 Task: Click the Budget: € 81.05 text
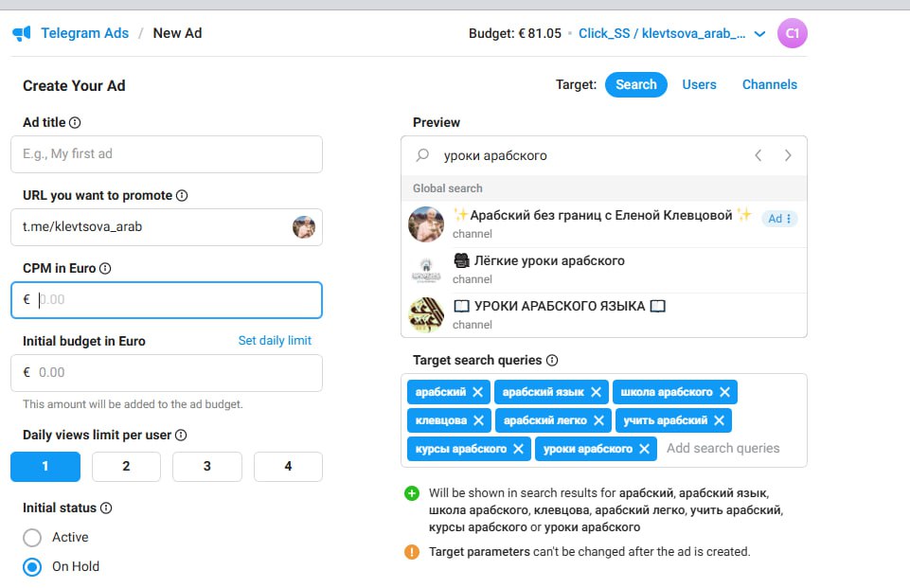tap(515, 34)
